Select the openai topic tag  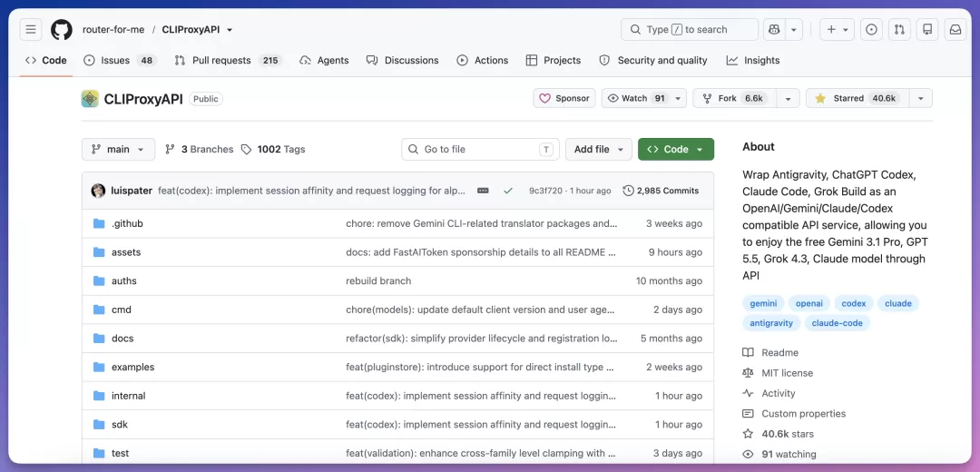click(809, 303)
